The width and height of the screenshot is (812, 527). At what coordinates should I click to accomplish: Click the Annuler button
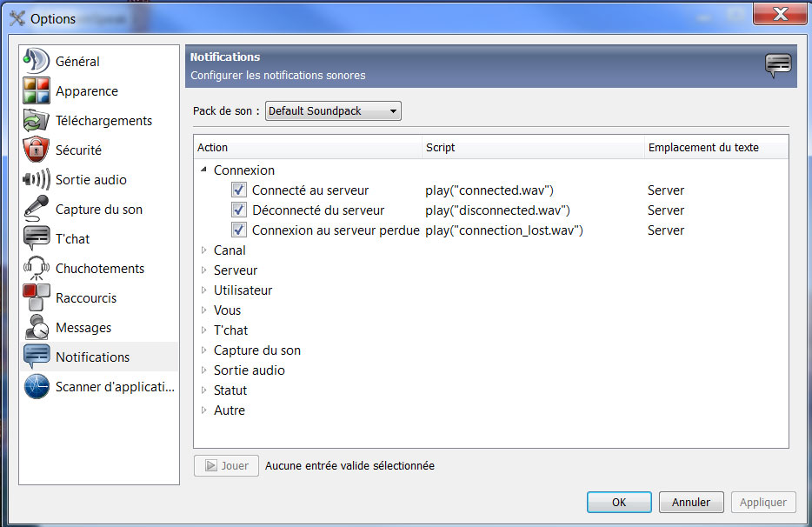pyautogui.click(x=691, y=502)
